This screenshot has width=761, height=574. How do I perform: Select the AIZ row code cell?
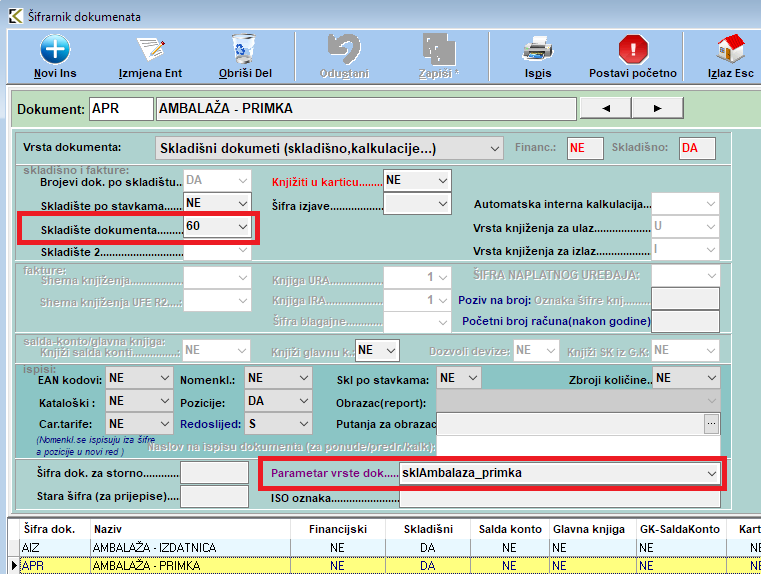[x=54, y=548]
